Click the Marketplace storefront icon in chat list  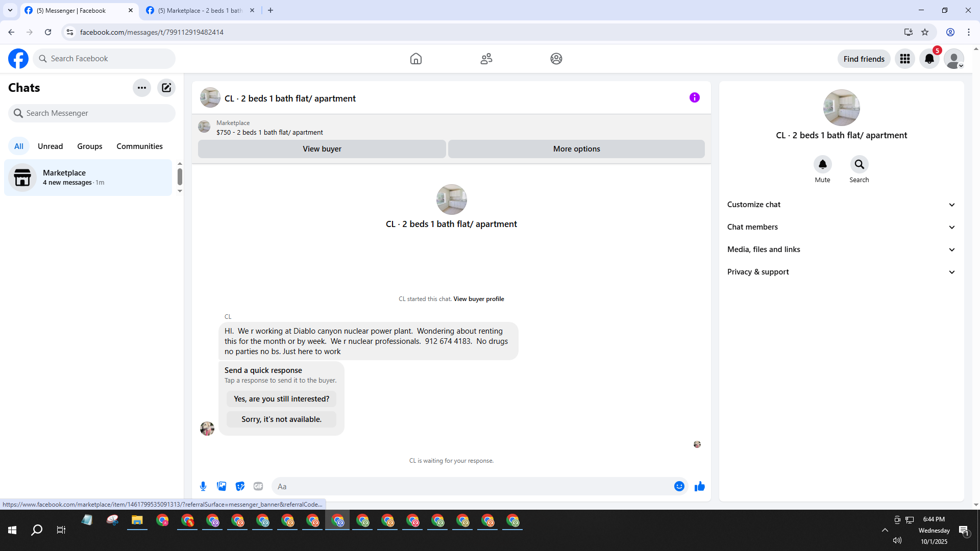[x=22, y=178]
